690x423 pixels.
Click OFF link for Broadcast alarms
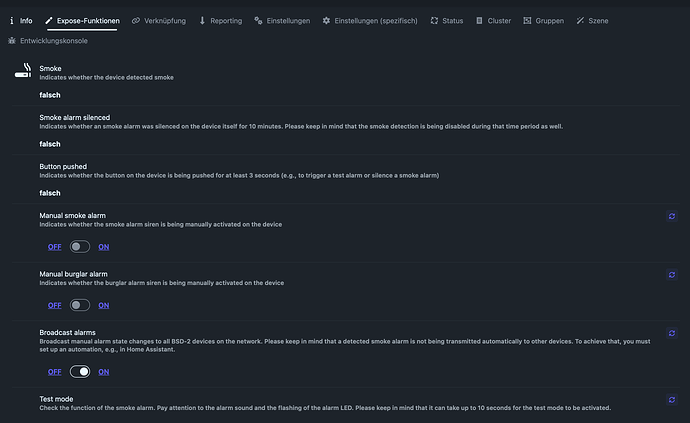coord(55,372)
